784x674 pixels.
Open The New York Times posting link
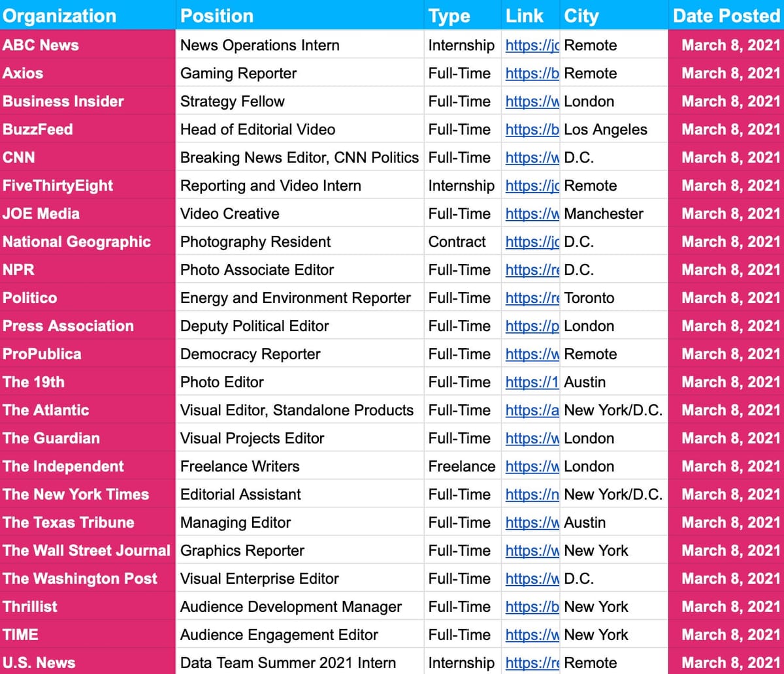tap(531, 494)
